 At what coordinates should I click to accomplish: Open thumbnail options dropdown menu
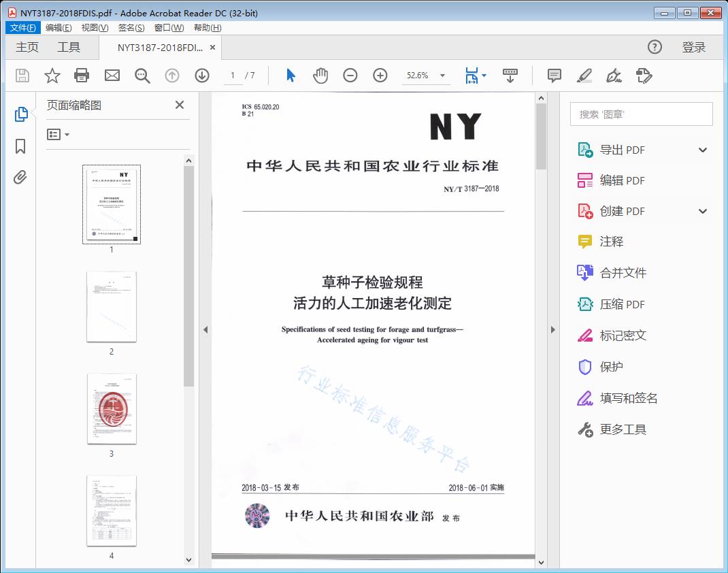(59, 135)
